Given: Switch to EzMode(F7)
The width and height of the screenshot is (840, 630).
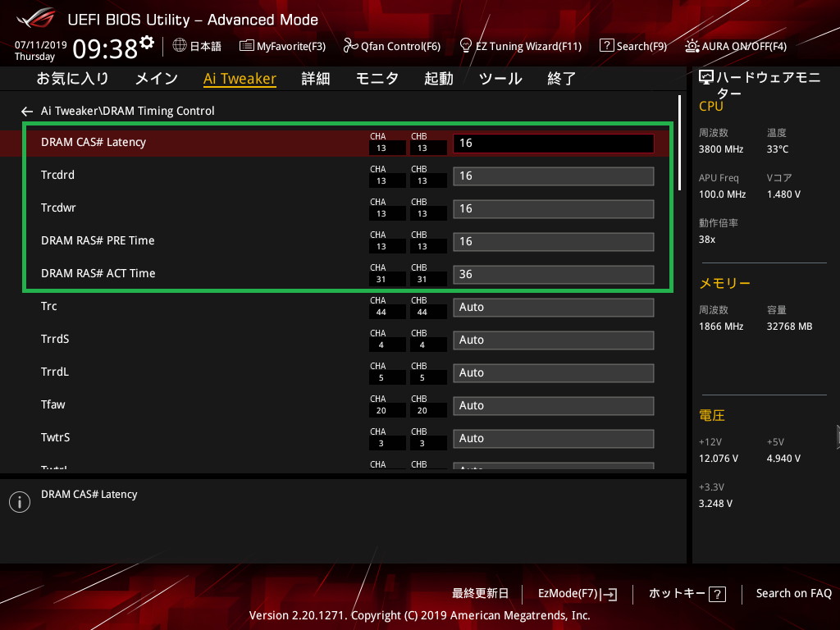Looking at the screenshot, I should (577, 594).
